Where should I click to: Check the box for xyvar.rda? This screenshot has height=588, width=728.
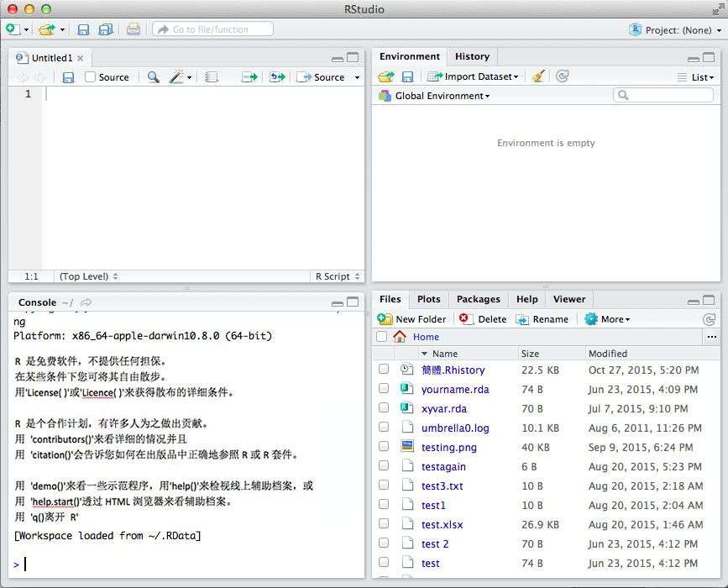tap(384, 407)
